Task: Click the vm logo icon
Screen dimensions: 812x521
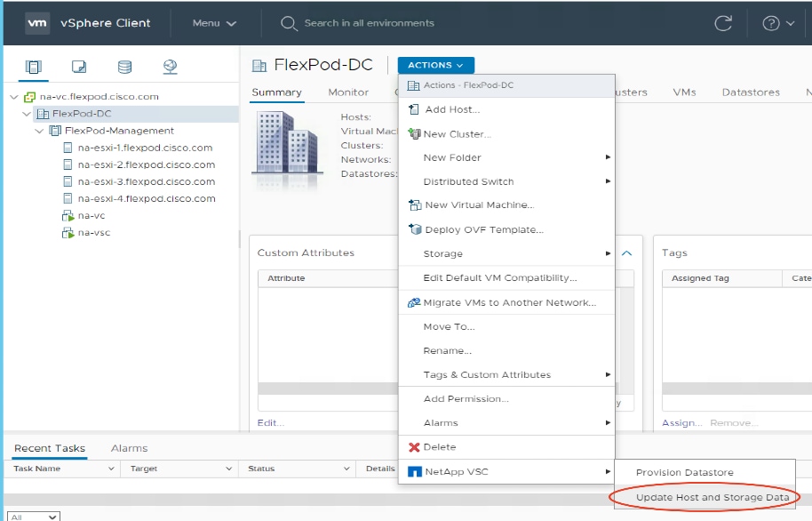Action: coord(37,23)
